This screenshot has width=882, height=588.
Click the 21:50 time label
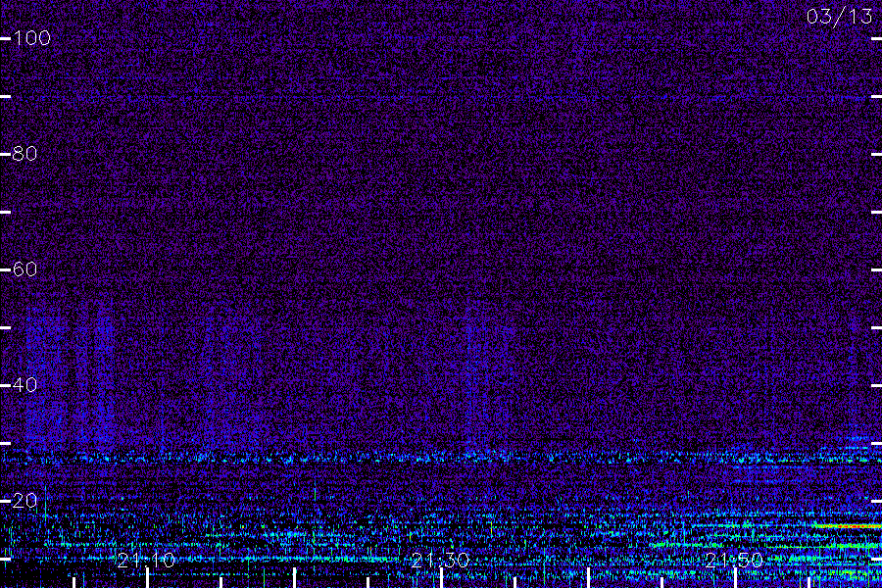734,560
